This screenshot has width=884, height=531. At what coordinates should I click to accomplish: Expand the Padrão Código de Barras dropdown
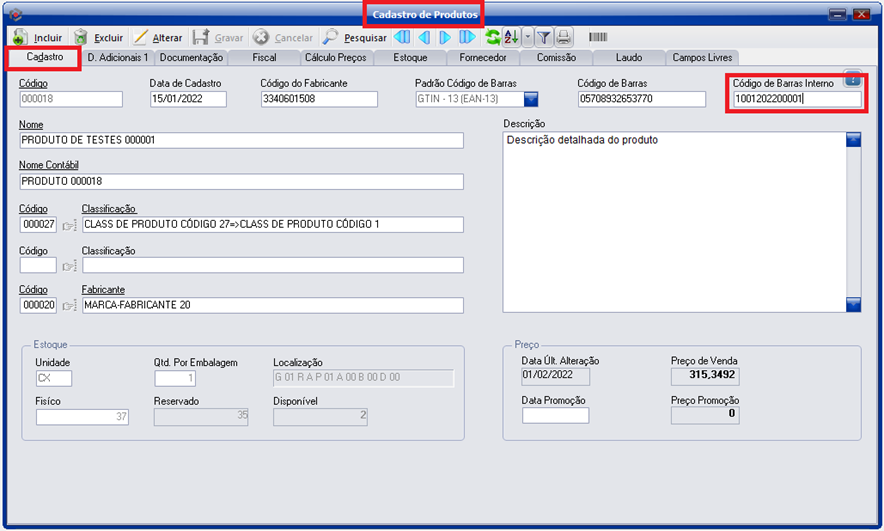531,99
